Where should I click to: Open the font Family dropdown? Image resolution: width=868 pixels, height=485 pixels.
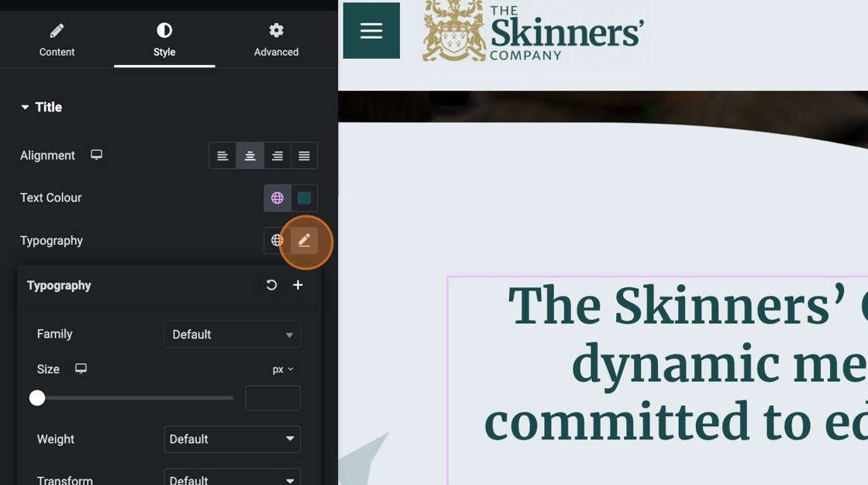pos(232,335)
